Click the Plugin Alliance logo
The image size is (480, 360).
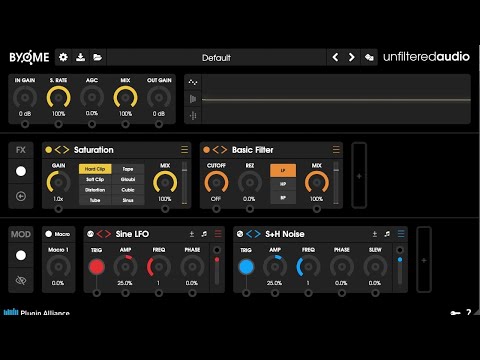[x=37, y=312]
